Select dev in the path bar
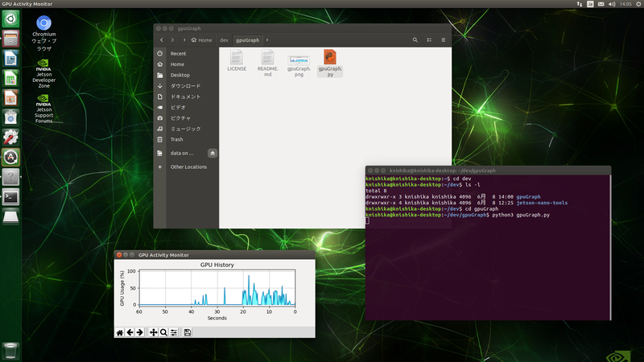 tap(224, 39)
